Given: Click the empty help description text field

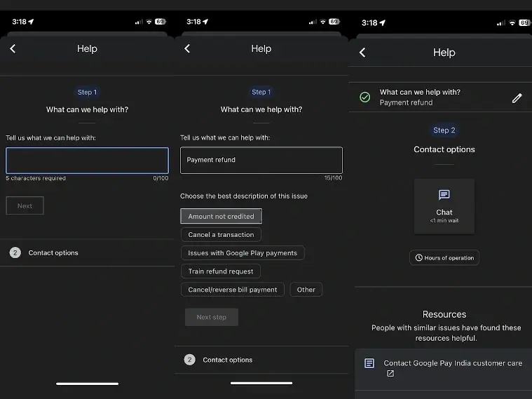Looking at the screenshot, I should tap(87, 161).
